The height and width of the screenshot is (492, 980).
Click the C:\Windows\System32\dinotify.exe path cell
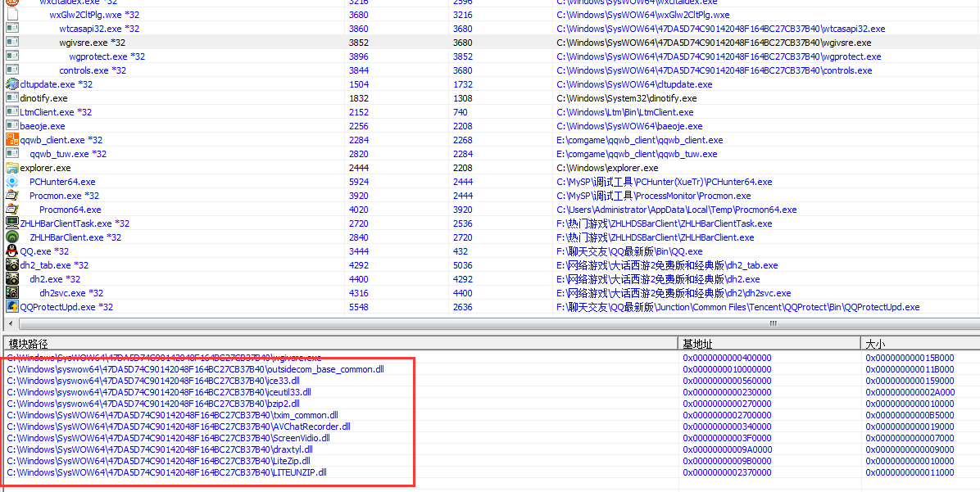point(626,98)
